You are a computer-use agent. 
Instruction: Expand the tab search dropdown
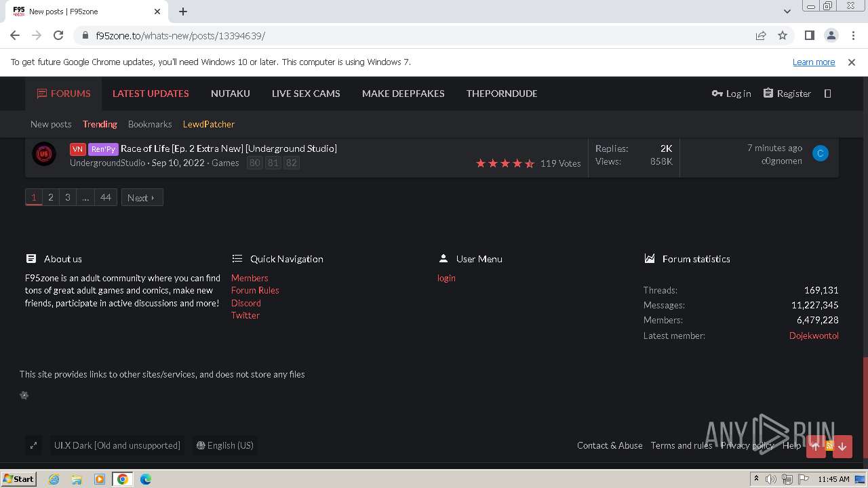point(787,11)
